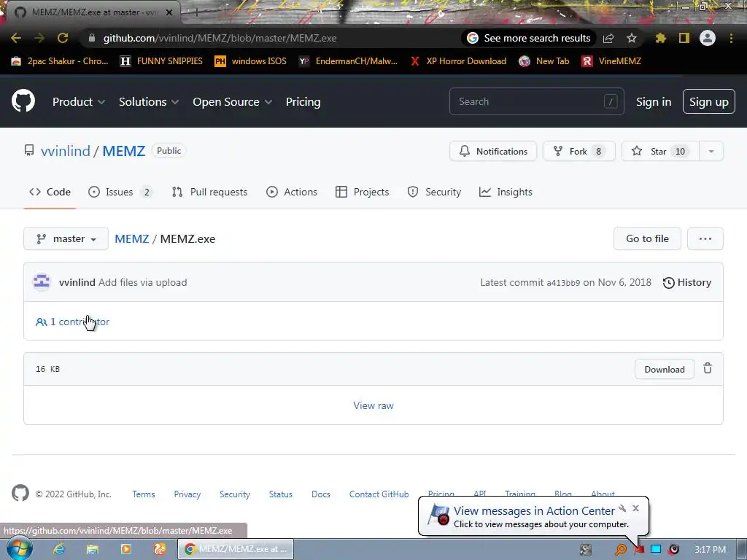Image resolution: width=747 pixels, height=560 pixels.
Task: Open Pull requests tab
Action: click(x=209, y=192)
